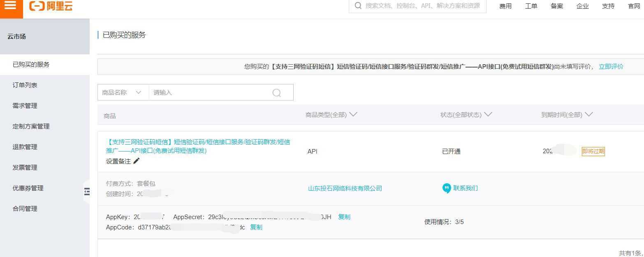Click 立即评价 link in notice bar
Viewport: 644px width, 257px height.
coord(611,66)
